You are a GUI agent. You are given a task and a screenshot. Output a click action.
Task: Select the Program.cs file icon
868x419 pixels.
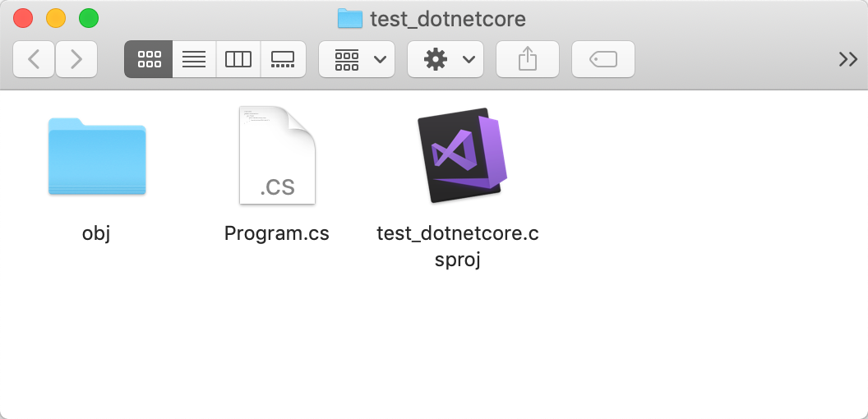click(277, 156)
